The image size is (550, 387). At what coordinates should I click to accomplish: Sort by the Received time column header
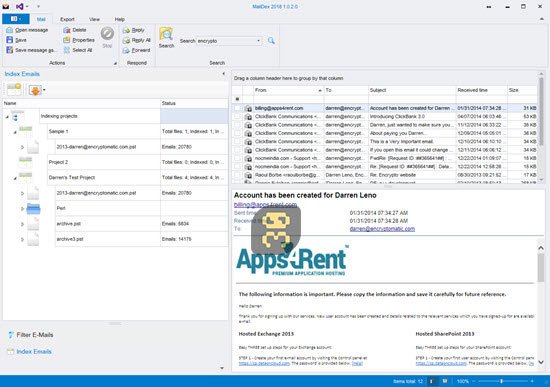tap(482, 90)
